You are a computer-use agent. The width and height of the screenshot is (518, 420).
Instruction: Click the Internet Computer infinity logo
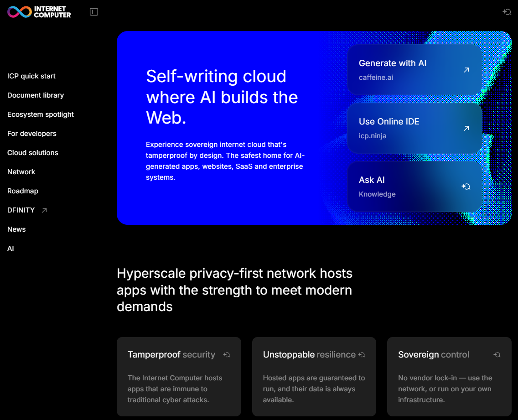click(20, 12)
